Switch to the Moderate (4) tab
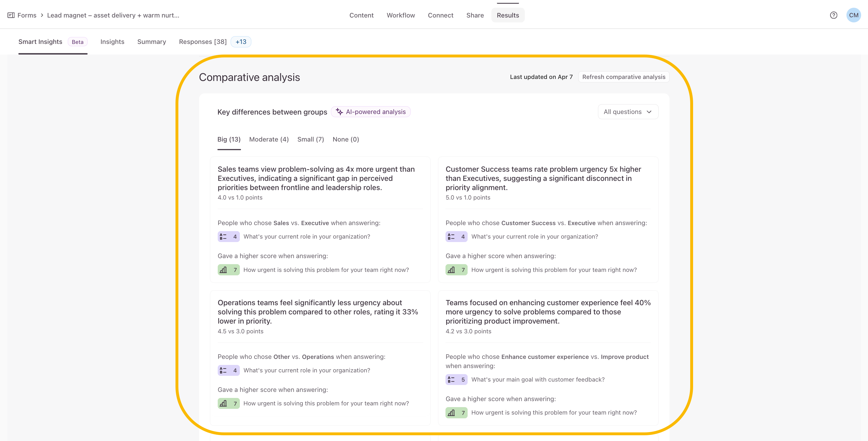 (x=269, y=140)
